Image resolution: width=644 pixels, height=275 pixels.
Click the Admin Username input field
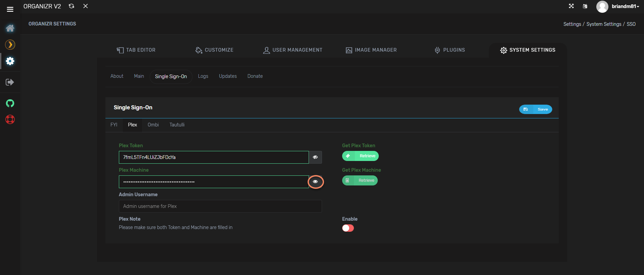(x=220, y=206)
